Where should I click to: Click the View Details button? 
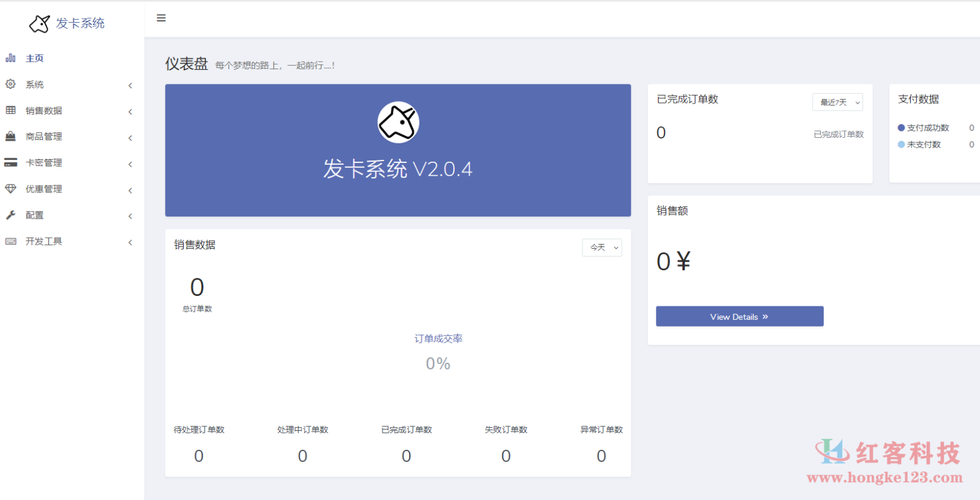(739, 317)
